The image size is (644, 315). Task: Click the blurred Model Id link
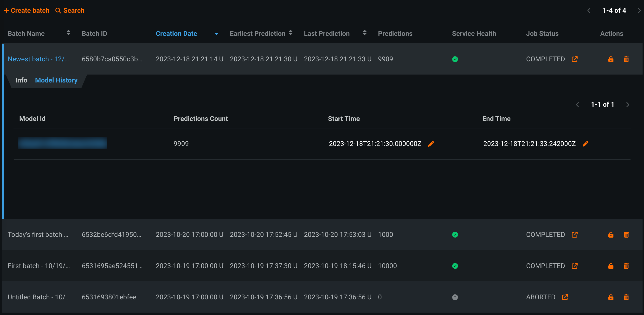point(63,143)
